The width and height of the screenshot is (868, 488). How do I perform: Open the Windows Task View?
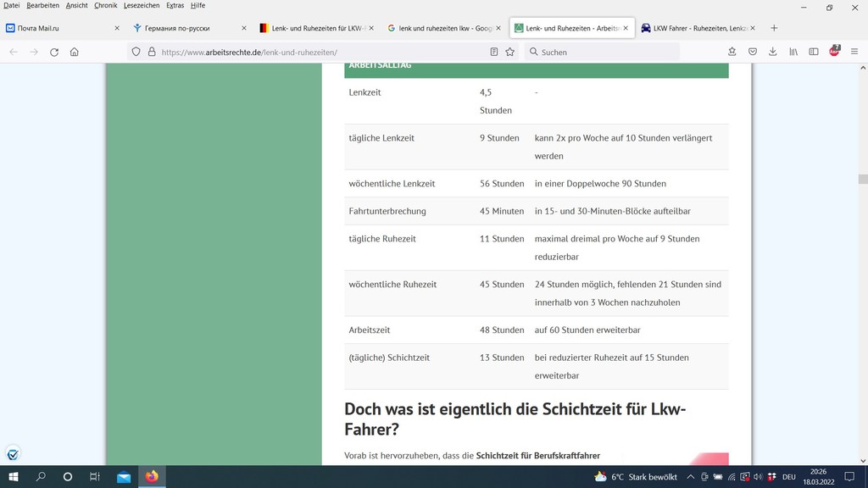(95, 477)
